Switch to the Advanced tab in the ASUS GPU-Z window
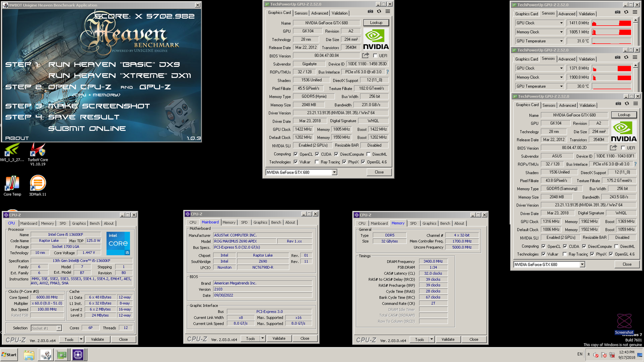The height and width of the screenshot is (362, 644). coord(567,105)
